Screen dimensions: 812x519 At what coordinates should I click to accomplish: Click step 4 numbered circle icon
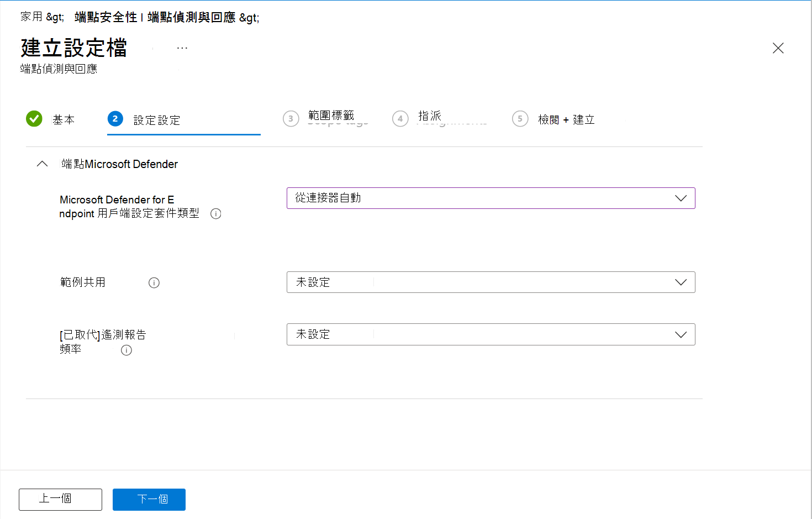coord(400,119)
